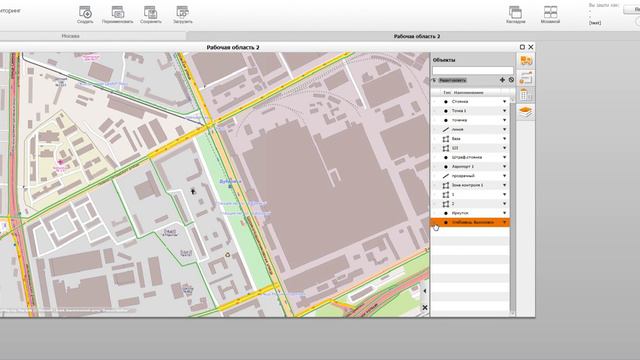
Task: Click the collapse arrow icon on map edge
Action: click(425, 291)
